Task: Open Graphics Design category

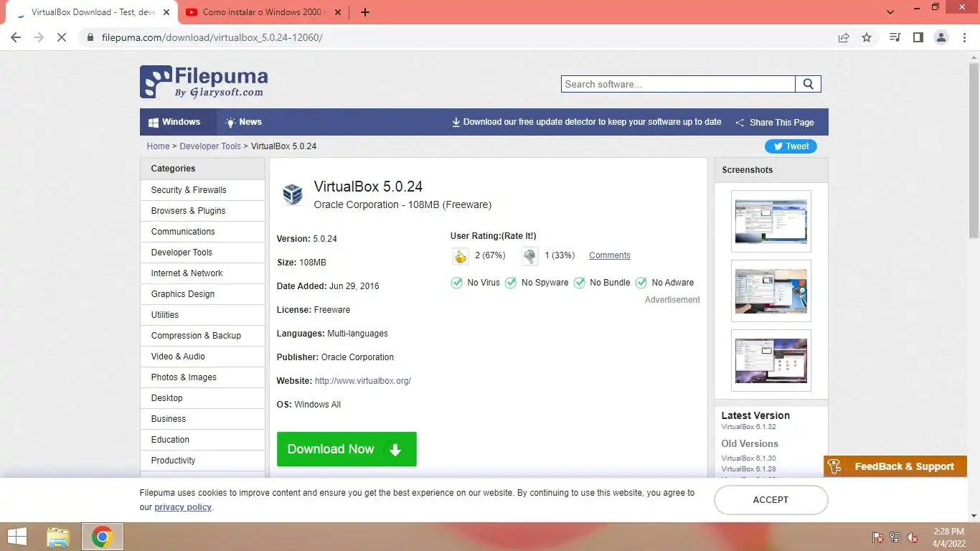Action: 202,294
